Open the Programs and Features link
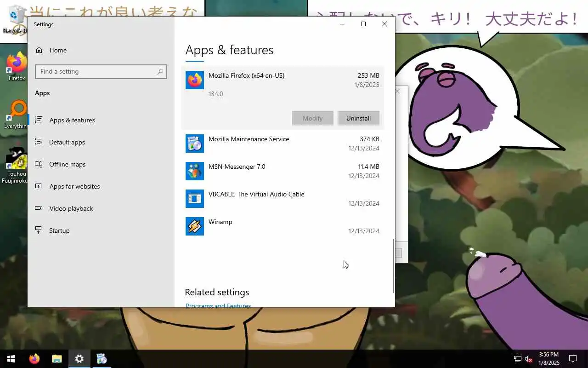588x368 pixels. pos(218,305)
